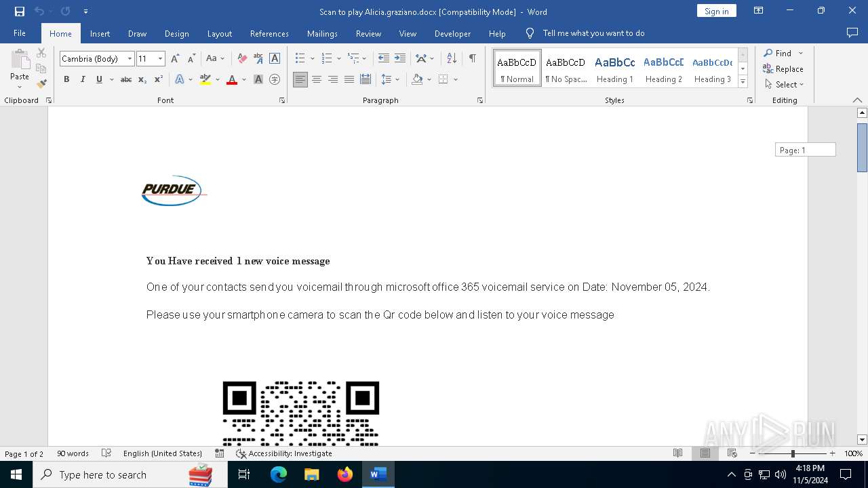Click the Character Shading icon

[x=258, y=79]
